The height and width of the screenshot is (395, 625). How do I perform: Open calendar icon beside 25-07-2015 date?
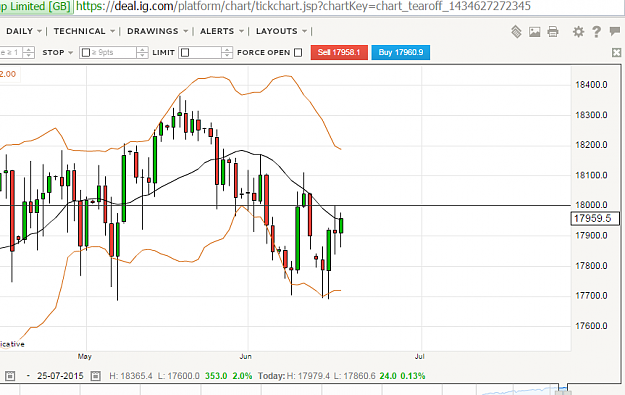[95, 376]
